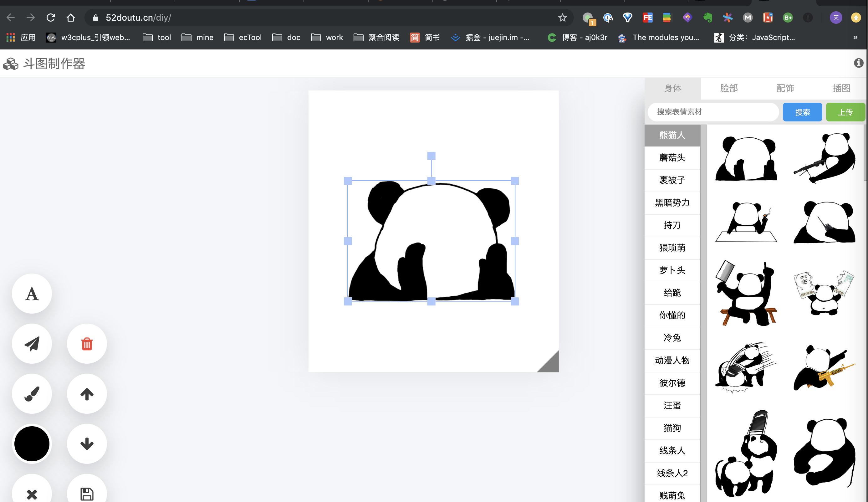Expand the bookmarks overflow chevron

(855, 37)
